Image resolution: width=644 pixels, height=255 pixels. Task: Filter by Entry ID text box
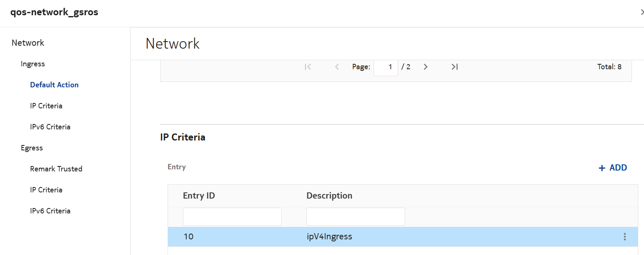click(232, 217)
